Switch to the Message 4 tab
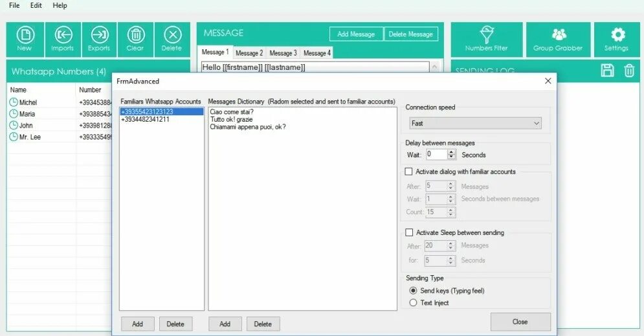The width and height of the screenshot is (644, 336). point(317,53)
